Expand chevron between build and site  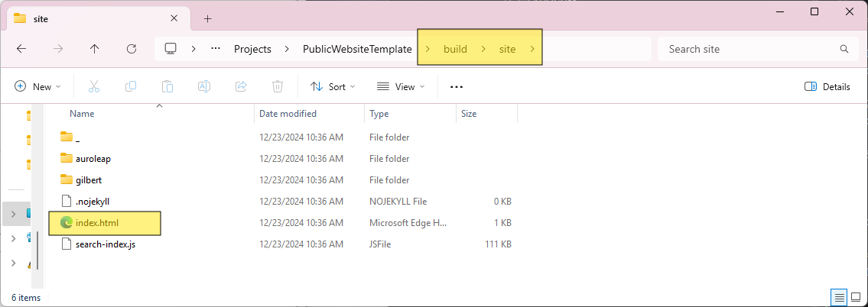[483, 49]
